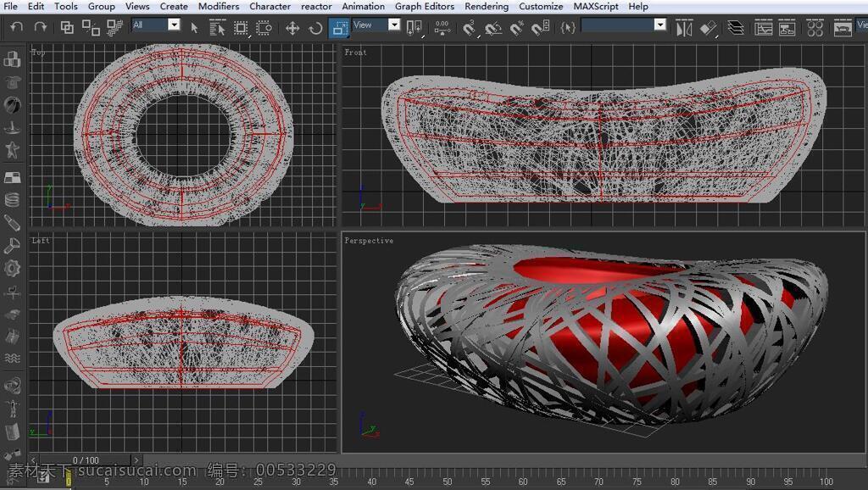The image size is (868, 490).
Task: Click the time slider showing 0 / 100
Action: coord(86,460)
